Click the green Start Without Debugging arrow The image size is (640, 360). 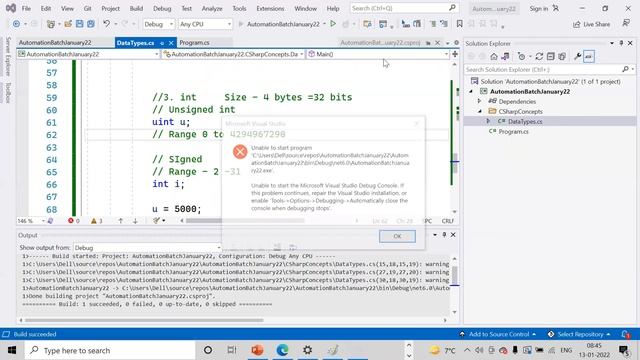[333, 24]
